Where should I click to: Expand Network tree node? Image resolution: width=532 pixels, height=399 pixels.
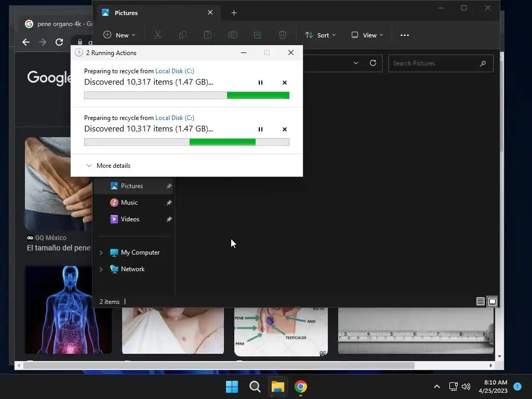[101, 269]
